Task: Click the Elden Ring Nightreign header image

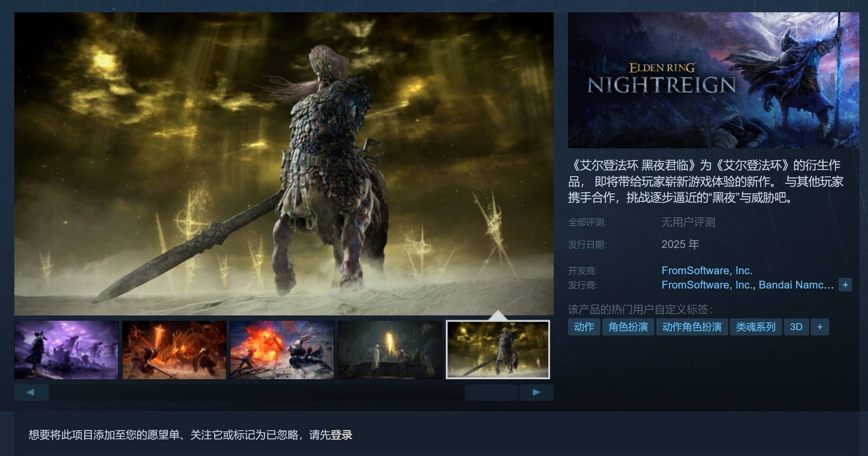Action: point(713,80)
